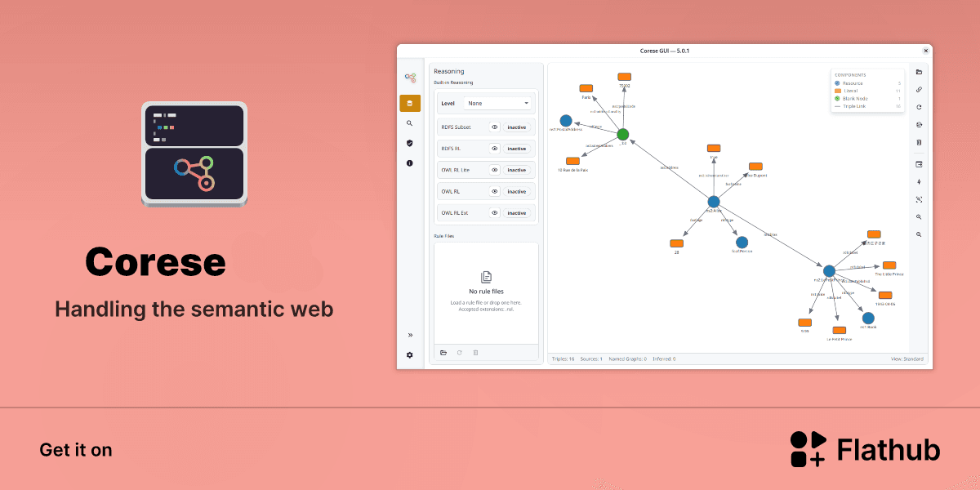Click the zoom in magnifier icon

(x=920, y=217)
